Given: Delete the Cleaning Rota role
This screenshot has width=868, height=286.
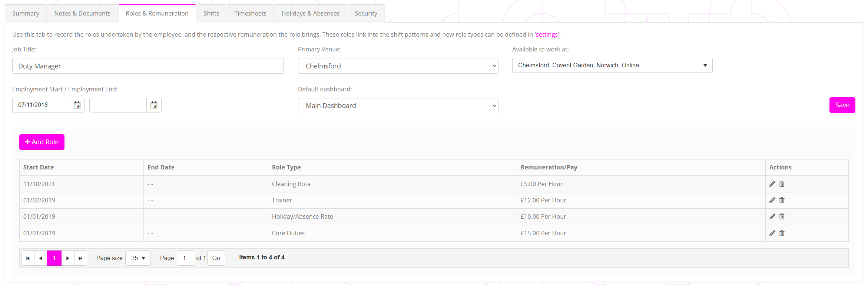Looking at the screenshot, I should pyautogui.click(x=782, y=184).
